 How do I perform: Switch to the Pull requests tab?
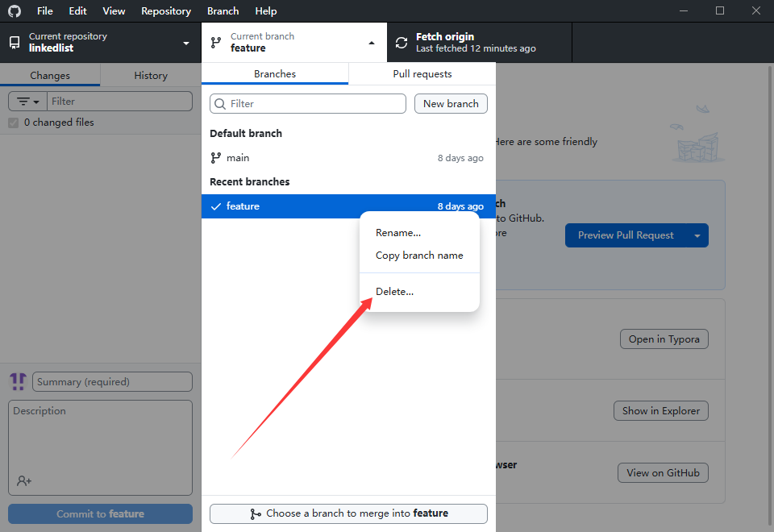pos(422,74)
